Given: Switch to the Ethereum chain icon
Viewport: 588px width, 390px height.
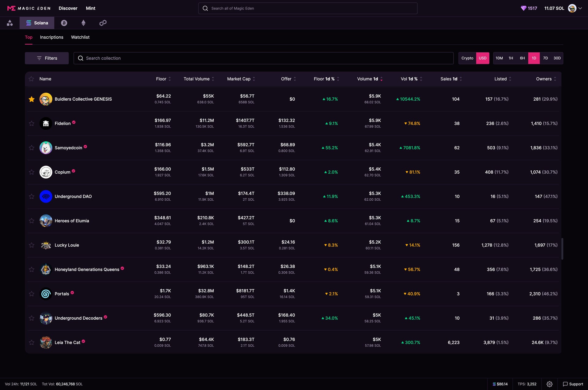Looking at the screenshot, I should [x=83, y=23].
